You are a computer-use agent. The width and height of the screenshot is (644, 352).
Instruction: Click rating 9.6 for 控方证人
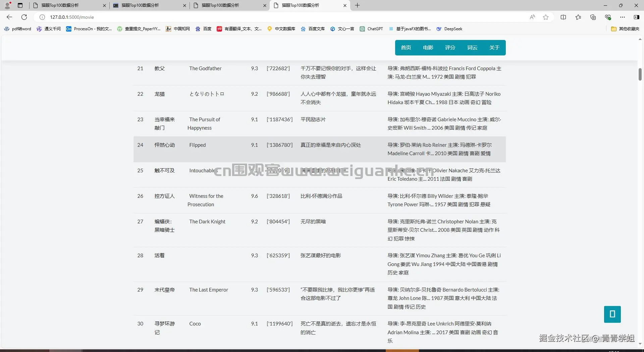(x=255, y=196)
